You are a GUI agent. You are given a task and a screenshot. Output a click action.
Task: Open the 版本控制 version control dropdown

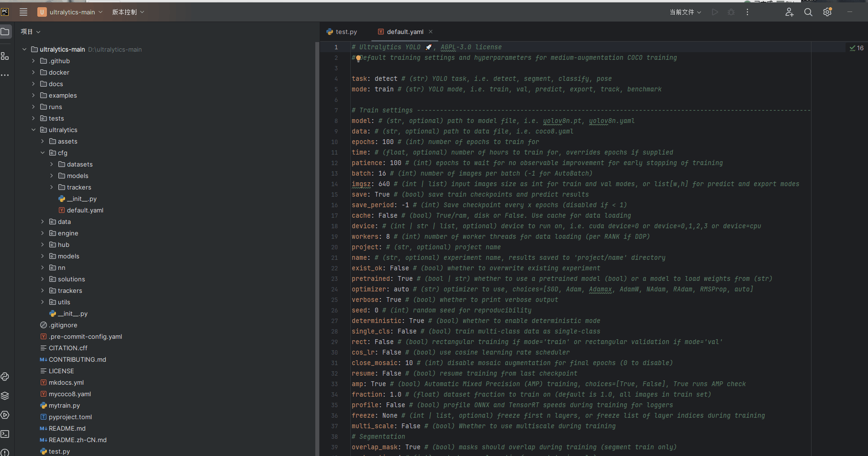tap(128, 12)
